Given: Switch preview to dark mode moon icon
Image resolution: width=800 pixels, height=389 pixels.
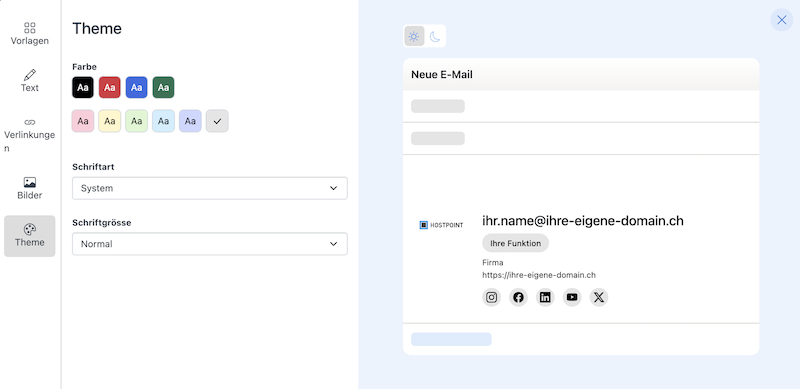Looking at the screenshot, I should [x=434, y=36].
